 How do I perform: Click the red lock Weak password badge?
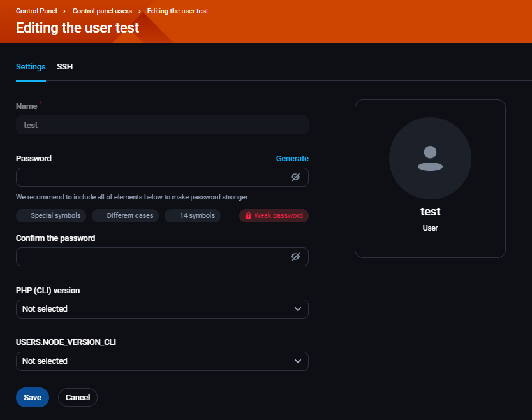click(x=274, y=215)
